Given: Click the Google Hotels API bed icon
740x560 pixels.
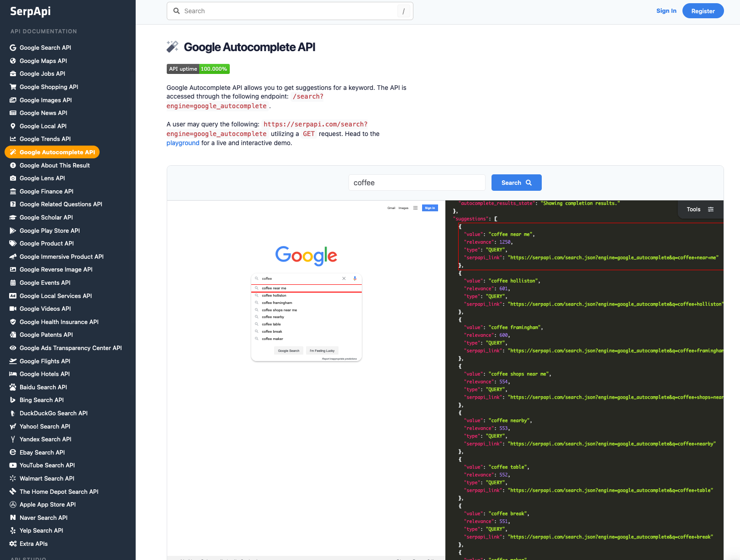Looking at the screenshot, I should point(13,374).
